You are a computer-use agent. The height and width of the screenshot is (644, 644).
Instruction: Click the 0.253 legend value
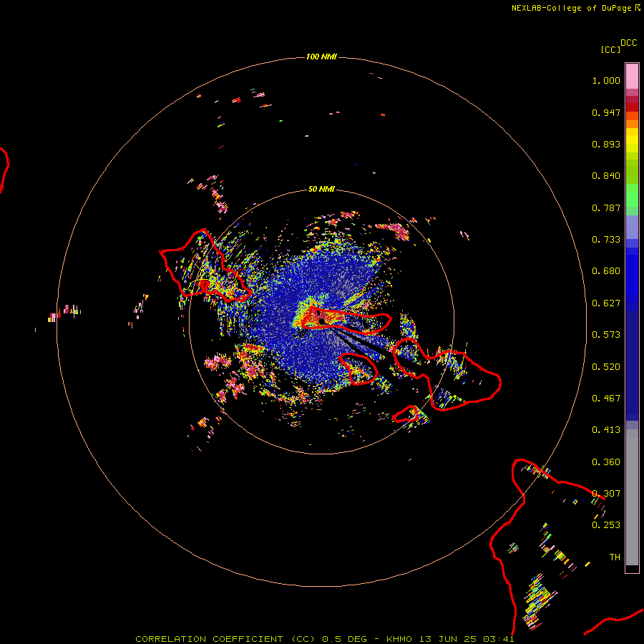(x=606, y=525)
